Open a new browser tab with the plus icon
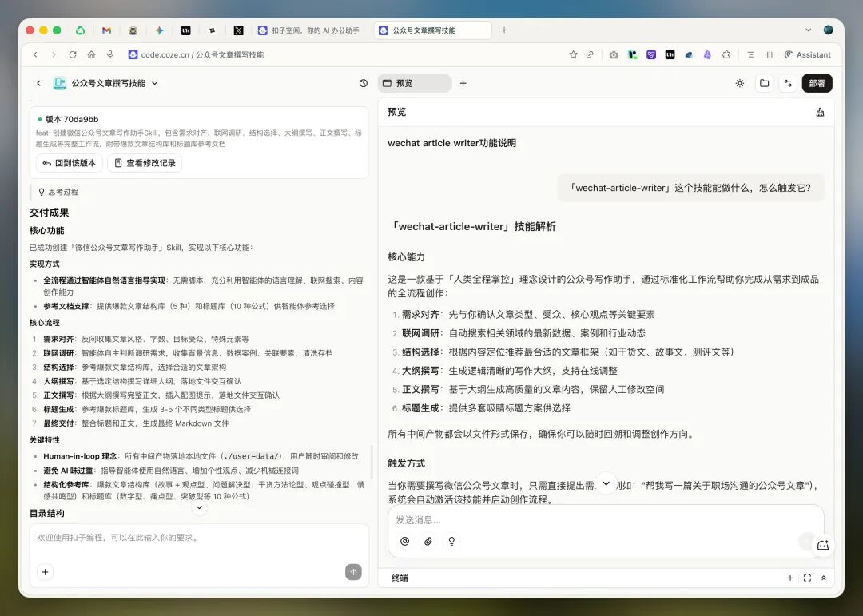The width and height of the screenshot is (863, 616). click(x=504, y=30)
